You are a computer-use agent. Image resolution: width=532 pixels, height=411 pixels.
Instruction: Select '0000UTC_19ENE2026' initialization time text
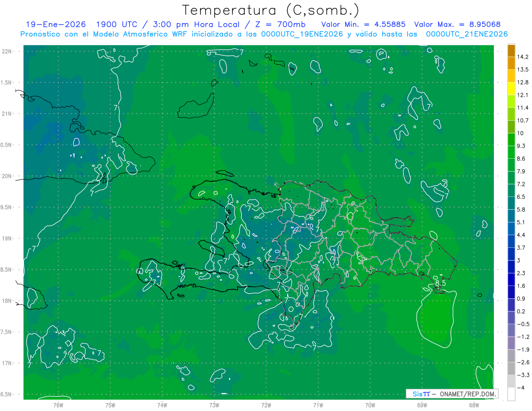tap(302, 34)
